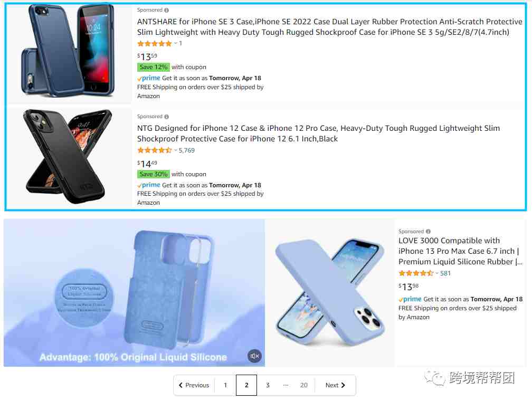The height and width of the screenshot is (401, 532).
Task: Expand LOVE 3000 rating breakdown chevron
Action: pyautogui.click(x=437, y=273)
